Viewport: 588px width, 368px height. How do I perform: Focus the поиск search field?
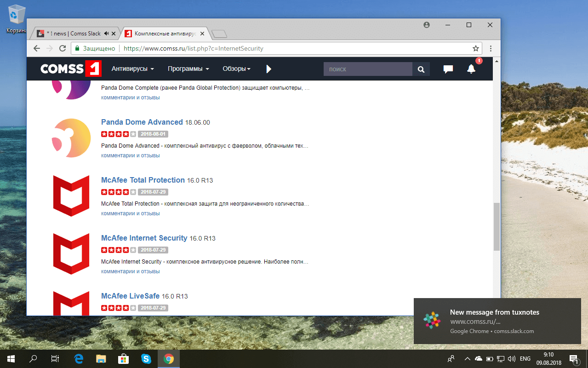pos(368,69)
